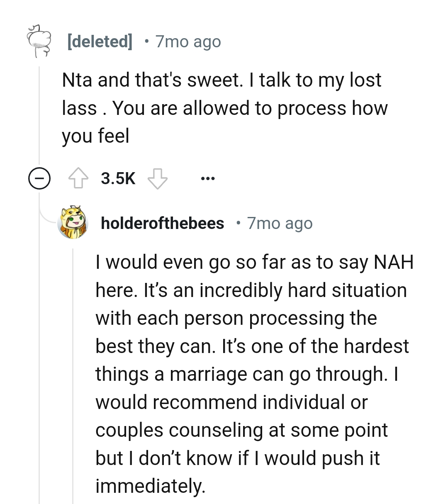Viewport: 448px width, 504px height.
Task: Click the [deleted] user's Snoo avatar
Action: (39, 41)
